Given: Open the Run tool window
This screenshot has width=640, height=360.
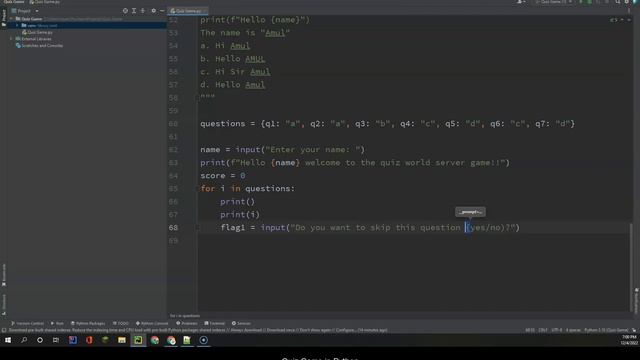Looking at the screenshot, I should pyautogui.click(x=57, y=323).
